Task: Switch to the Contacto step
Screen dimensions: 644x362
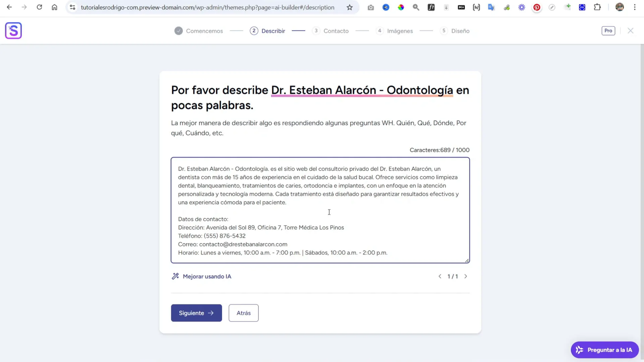Action: click(336, 31)
